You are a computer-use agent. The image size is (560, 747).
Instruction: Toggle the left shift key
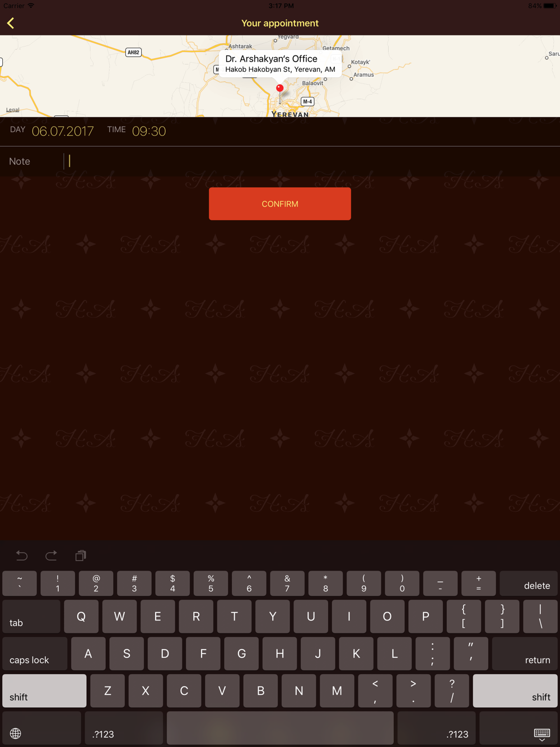(44, 690)
